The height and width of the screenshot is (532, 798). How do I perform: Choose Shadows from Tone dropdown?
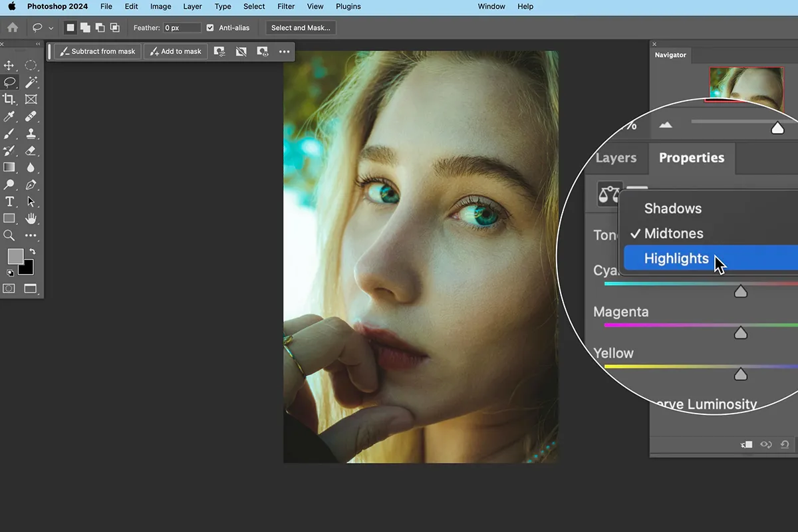coord(673,209)
